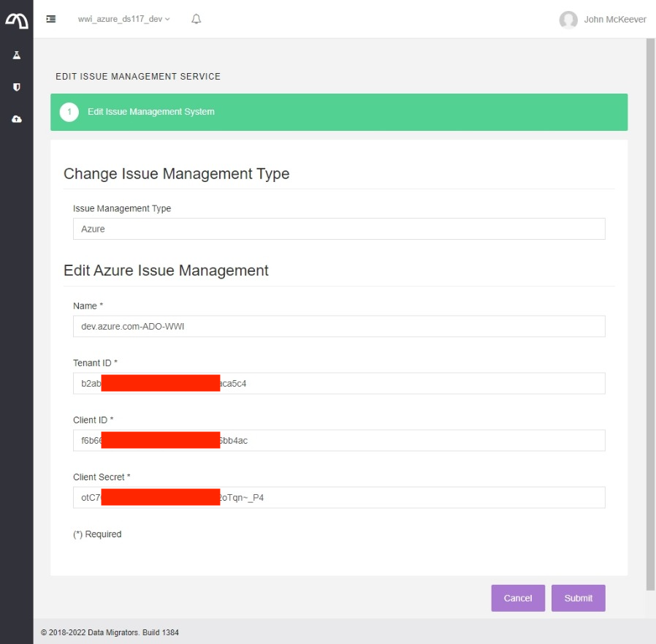Click into the Name text field
Viewport: 656px width, 644px height.
tap(339, 326)
